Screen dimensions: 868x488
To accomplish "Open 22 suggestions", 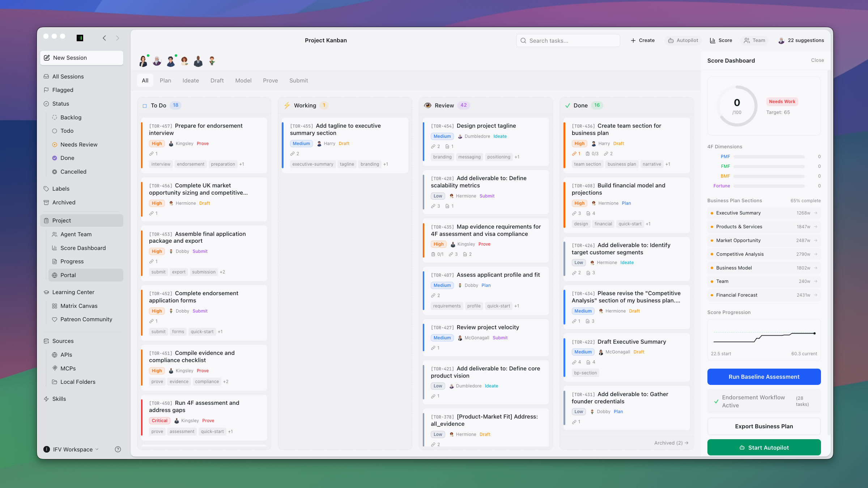I will 801,41.
